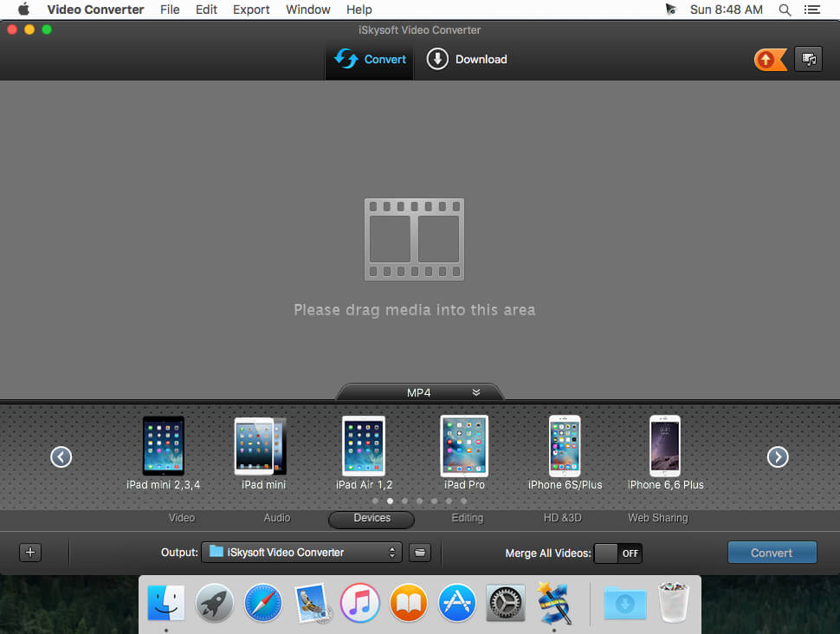
Task: Open the Output folder dropdown
Action: pyautogui.click(x=301, y=552)
